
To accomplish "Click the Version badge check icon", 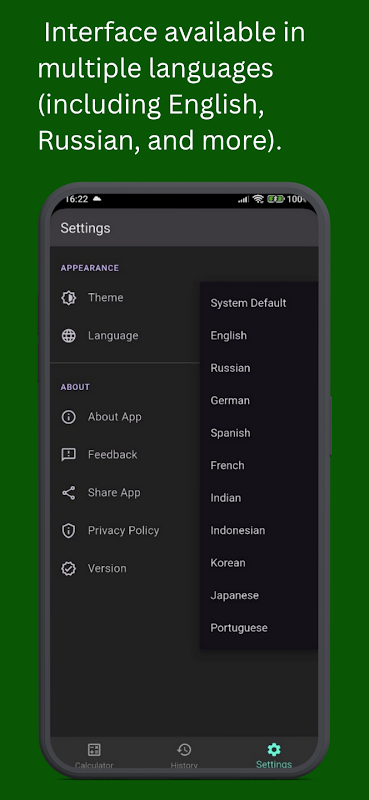I will coord(68,568).
